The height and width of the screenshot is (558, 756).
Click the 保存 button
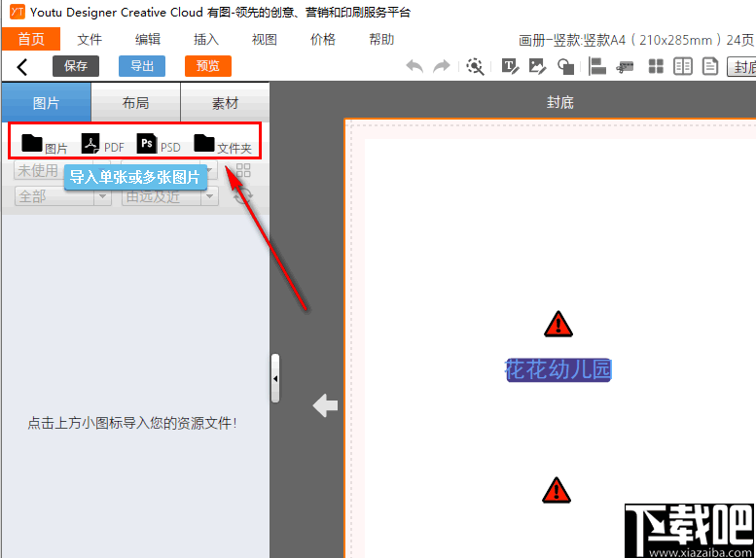(x=76, y=66)
